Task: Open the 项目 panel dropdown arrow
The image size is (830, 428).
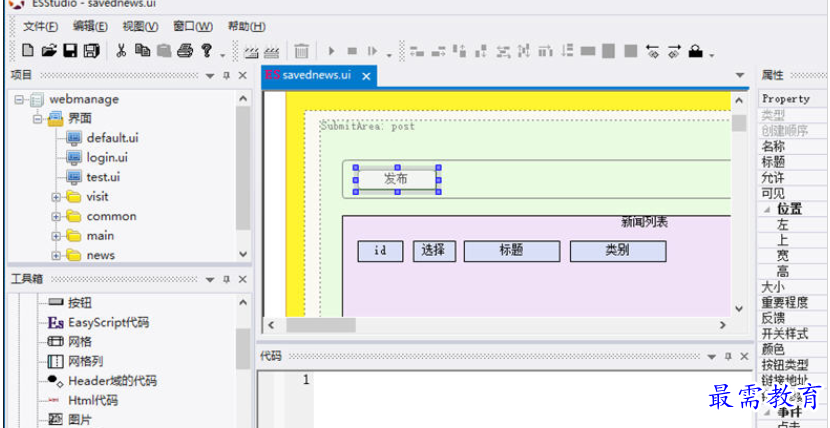Action: coord(210,76)
